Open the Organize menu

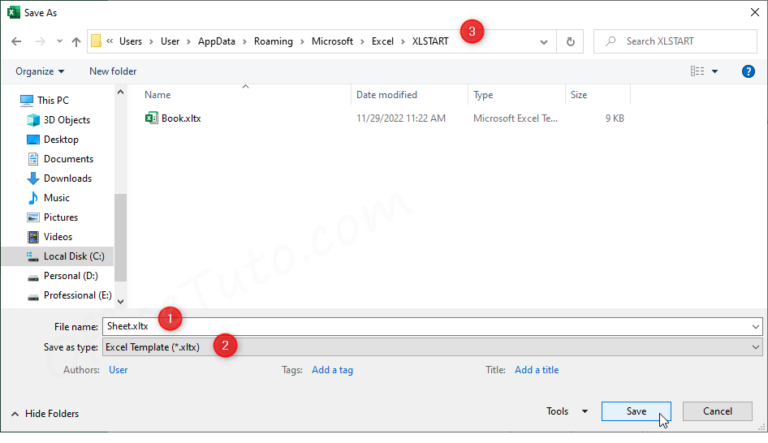tap(40, 71)
